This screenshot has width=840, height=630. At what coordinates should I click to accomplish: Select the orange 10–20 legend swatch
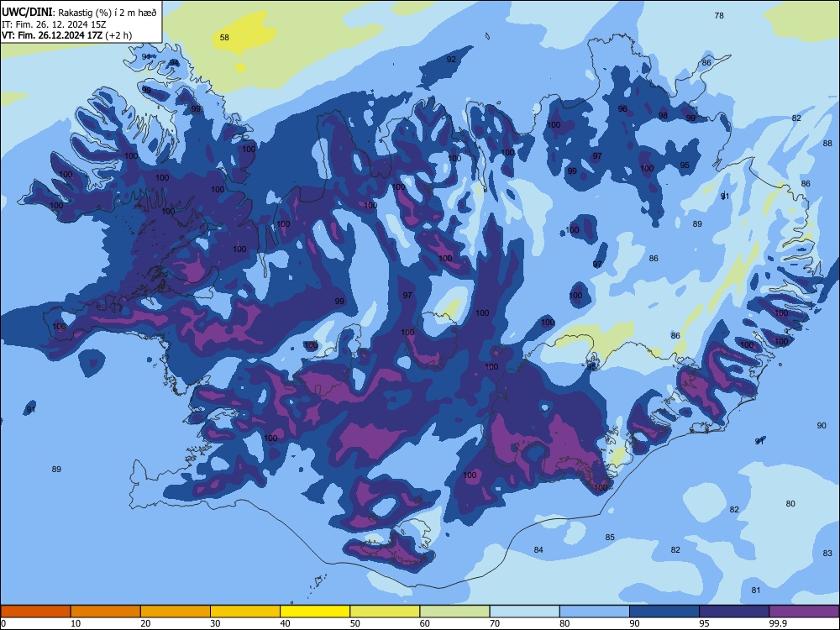[106, 612]
